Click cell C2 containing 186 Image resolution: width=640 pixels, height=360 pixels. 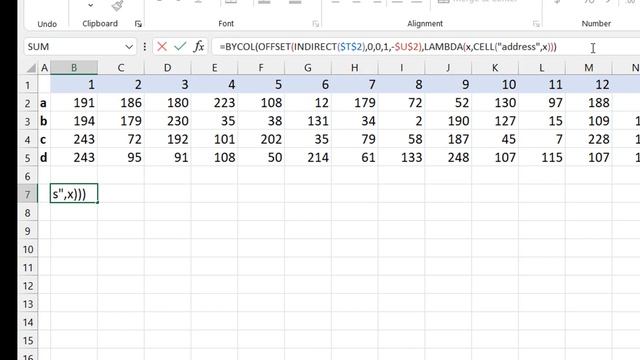point(121,103)
